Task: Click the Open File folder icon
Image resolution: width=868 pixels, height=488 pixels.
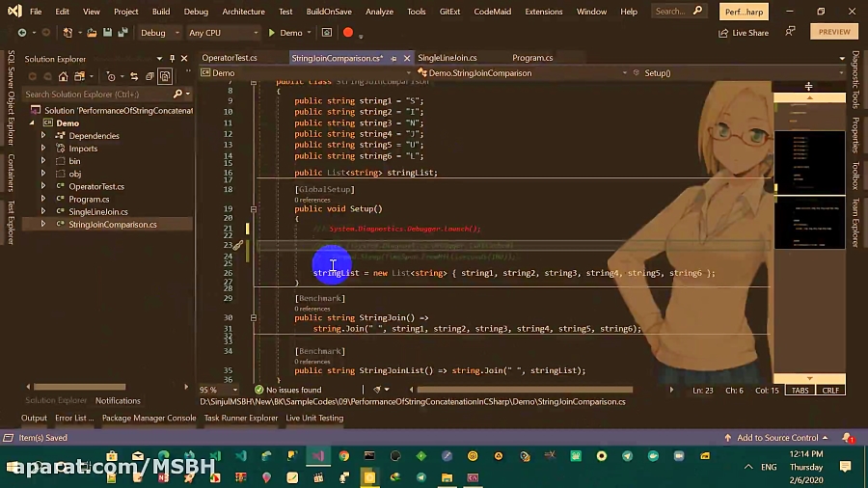Action: pyautogui.click(x=92, y=33)
